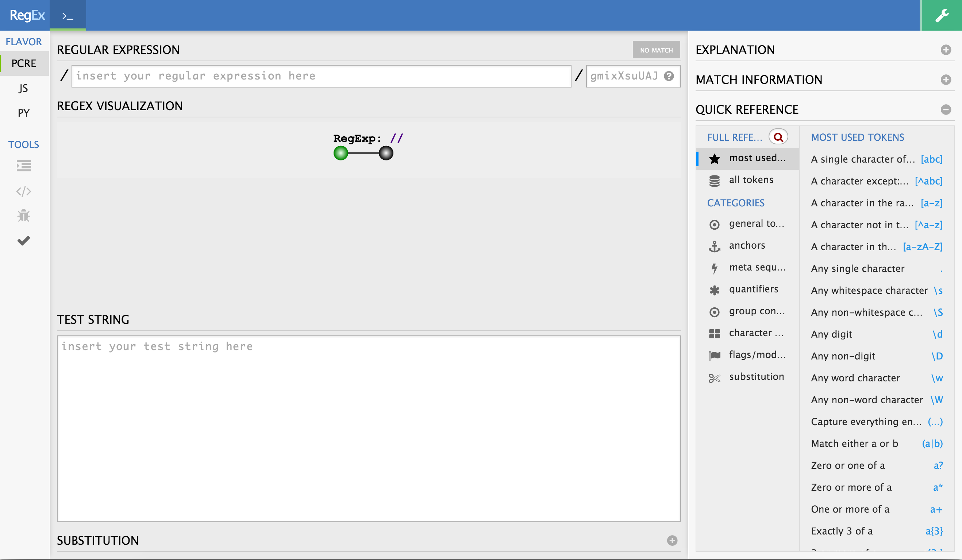This screenshot has height=560, width=962.
Task: Select the all tokens reference category
Action: pos(750,180)
